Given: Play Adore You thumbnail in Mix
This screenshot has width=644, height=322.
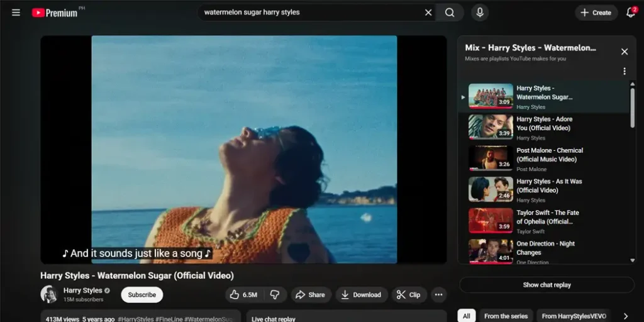Looking at the screenshot, I should [491, 127].
